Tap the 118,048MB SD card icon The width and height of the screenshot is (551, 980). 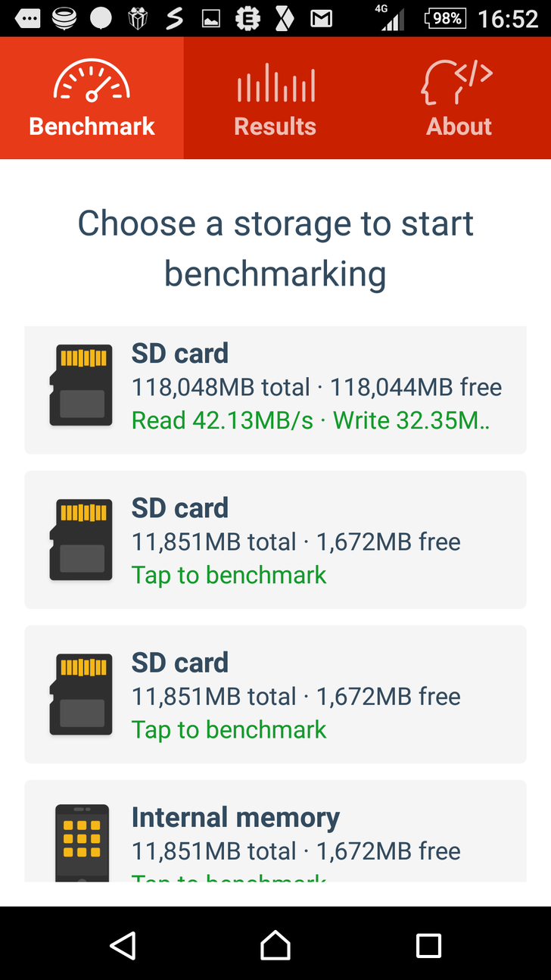pyautogui.click(x=81, y=385)
